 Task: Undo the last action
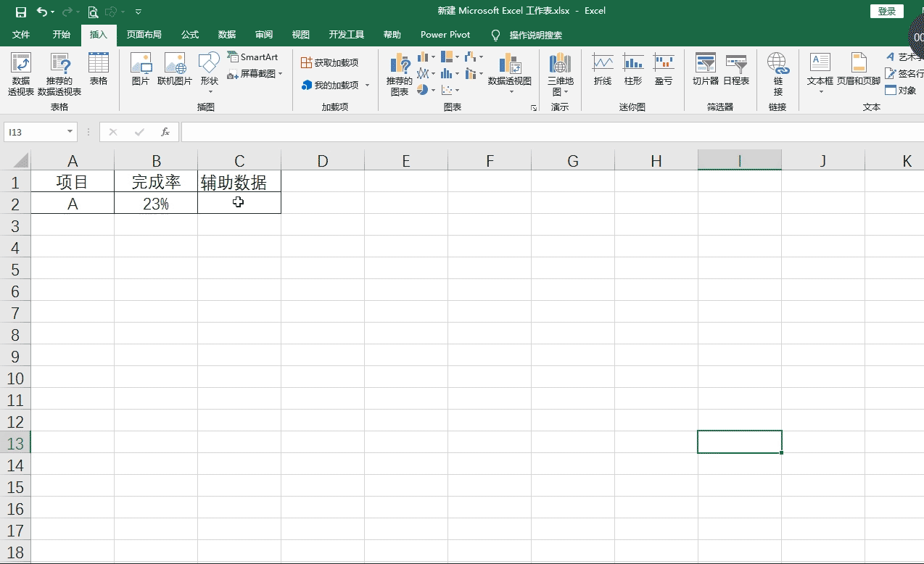pos(42,12)
